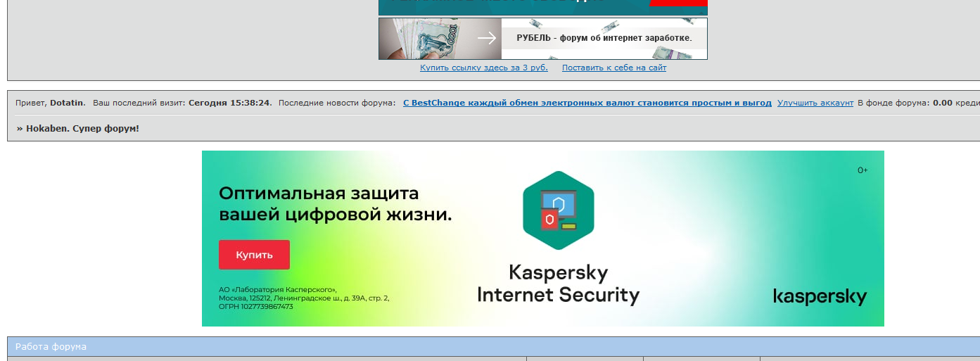
Task: Click the 'АО Лаборатория Касперского' legal address text
Action: (x=304, y=298)
